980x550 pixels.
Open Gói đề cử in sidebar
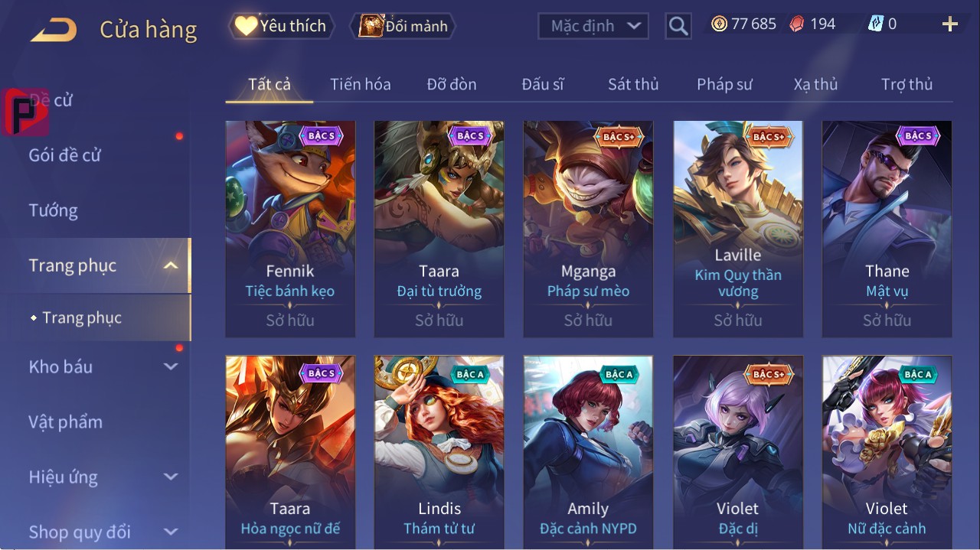pos(65,155)
